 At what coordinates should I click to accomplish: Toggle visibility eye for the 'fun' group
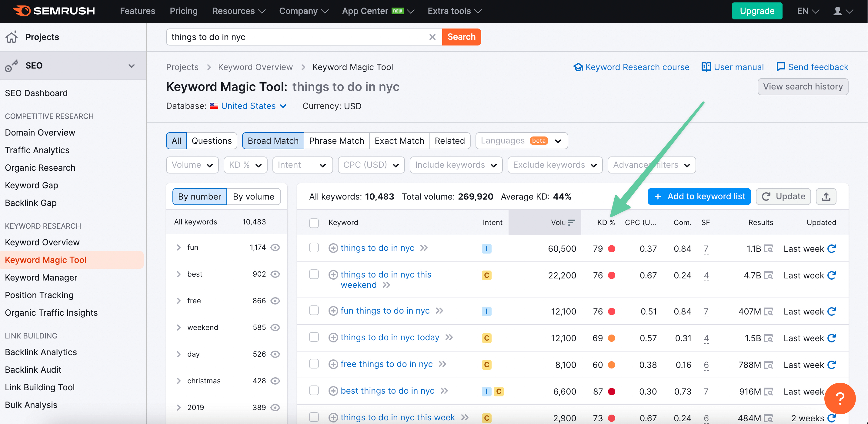pyautogui.click(x=275, y=247)
